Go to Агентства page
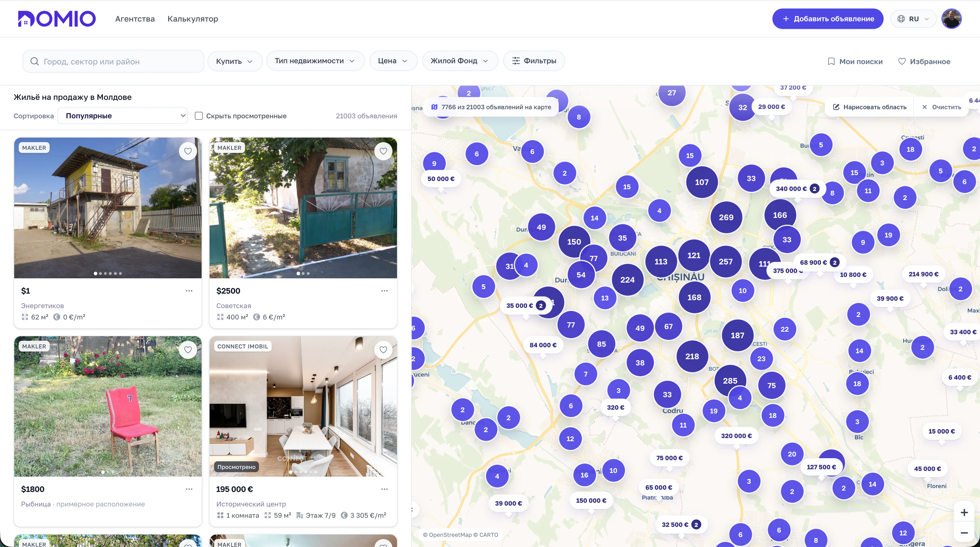The height and width of the screenshot is (547, 980). tap(135, 19)
